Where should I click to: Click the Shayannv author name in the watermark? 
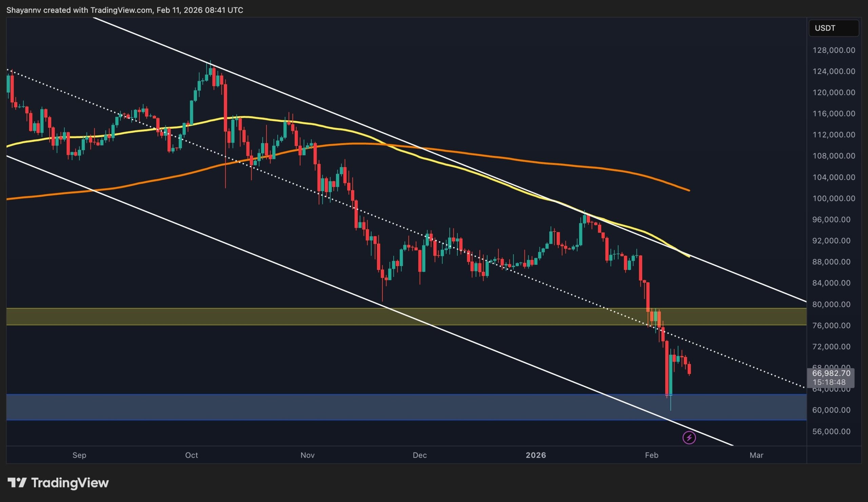pyautogui.click(x=24, y=10)
